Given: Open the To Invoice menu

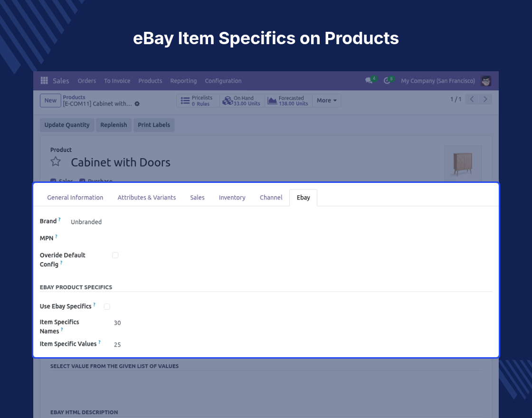Looking at the screenshot, I should [117, 81].
